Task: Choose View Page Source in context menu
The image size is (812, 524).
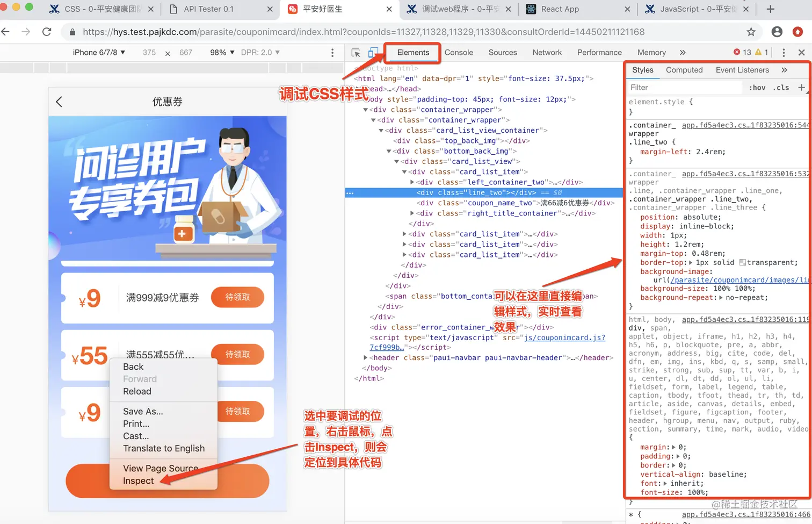Action: tap(161, 468)
